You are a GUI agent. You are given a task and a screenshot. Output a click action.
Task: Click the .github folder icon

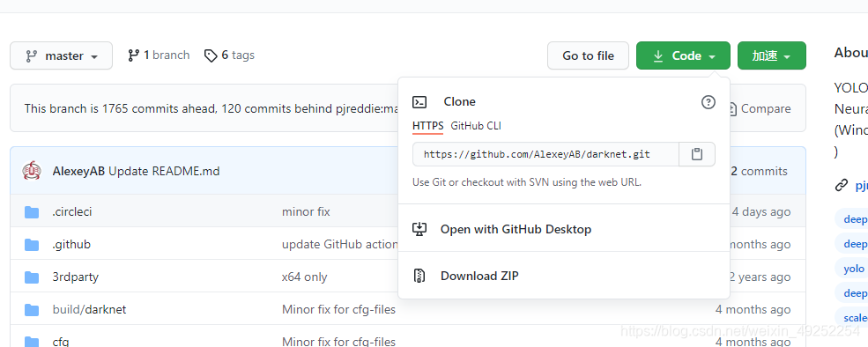coord(32,244)
